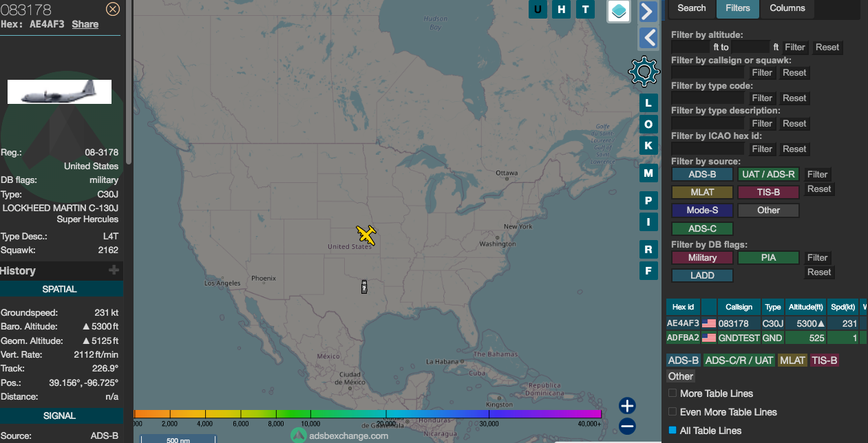Open the map layers selector icon
The width and height of the screenshot is (868, 443).
coord(619,11)
